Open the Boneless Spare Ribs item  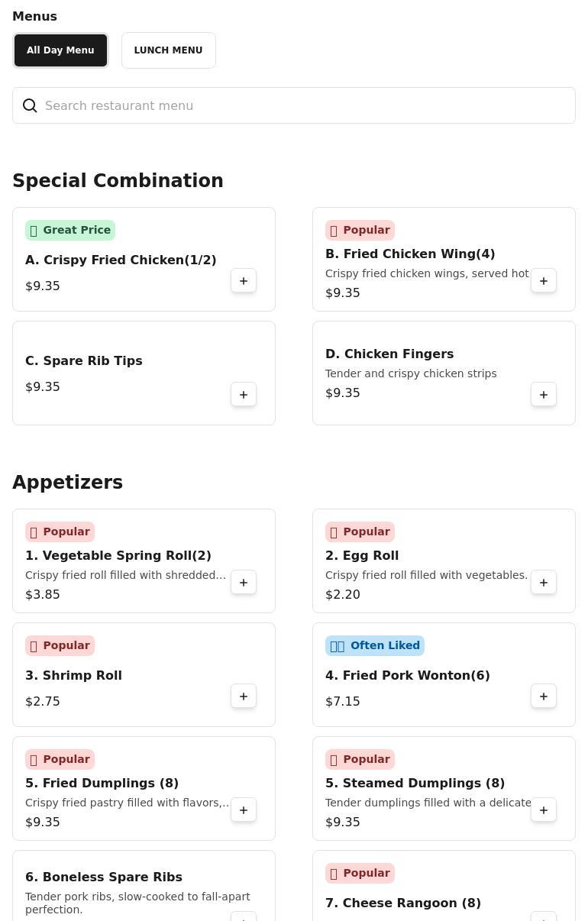coord(104,877)
